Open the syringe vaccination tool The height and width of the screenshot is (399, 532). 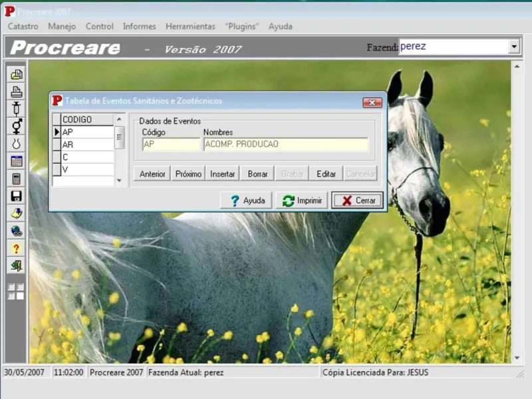(x=16, y=109)
